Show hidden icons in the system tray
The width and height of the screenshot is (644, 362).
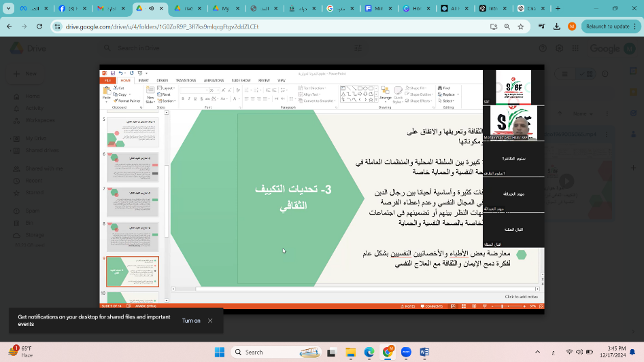(x=537, y=352)
